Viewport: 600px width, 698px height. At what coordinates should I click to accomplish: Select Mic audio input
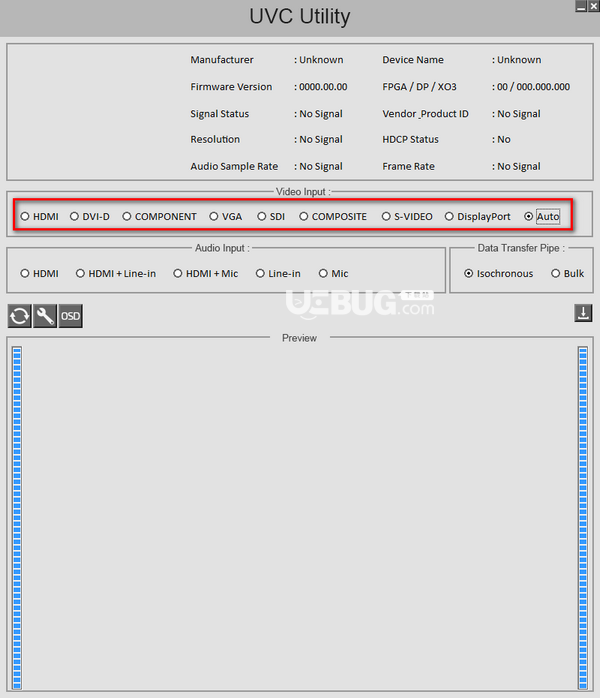[333, 273]
